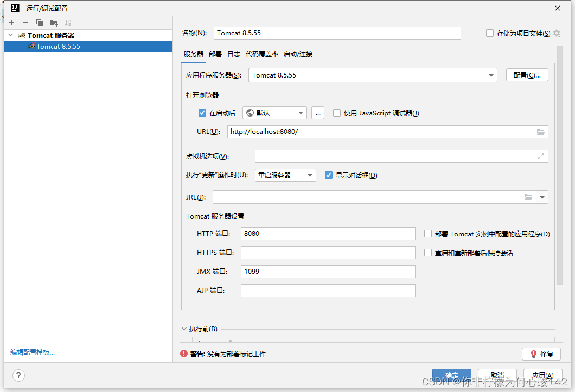Open the JRE dropdown arrow
Screen dimensions: 575x392
(542, 197)
